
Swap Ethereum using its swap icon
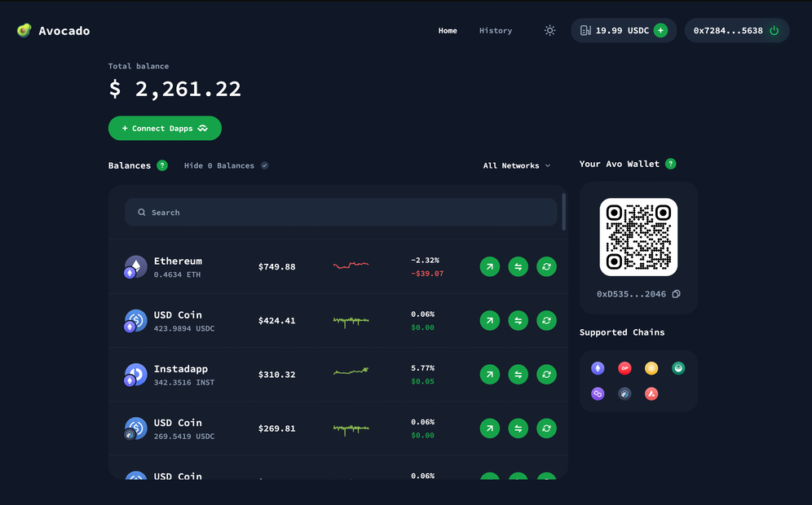pyautogui.click(x=518, y=266)
